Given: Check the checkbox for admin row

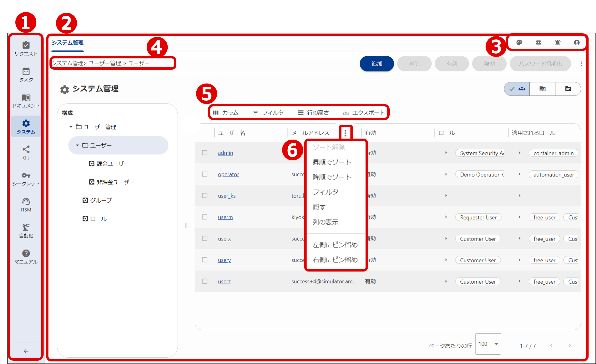Looking at the screenshot, I should tap(205, 153).
